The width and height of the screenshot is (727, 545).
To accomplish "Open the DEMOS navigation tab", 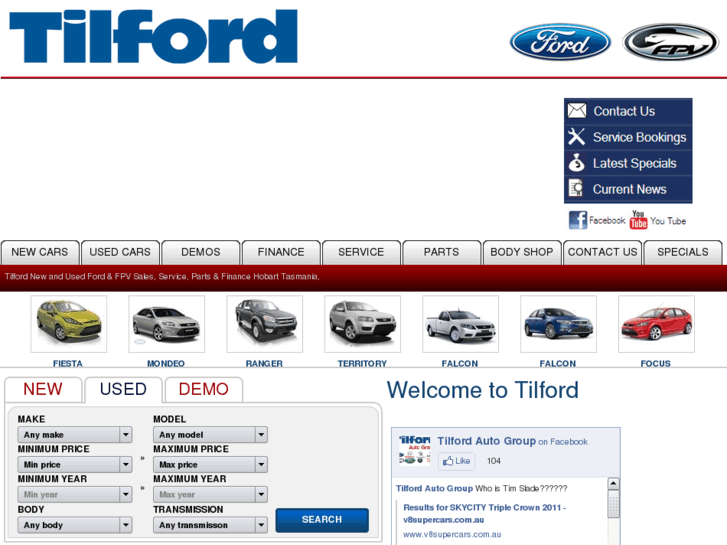I will click(201, 252).
